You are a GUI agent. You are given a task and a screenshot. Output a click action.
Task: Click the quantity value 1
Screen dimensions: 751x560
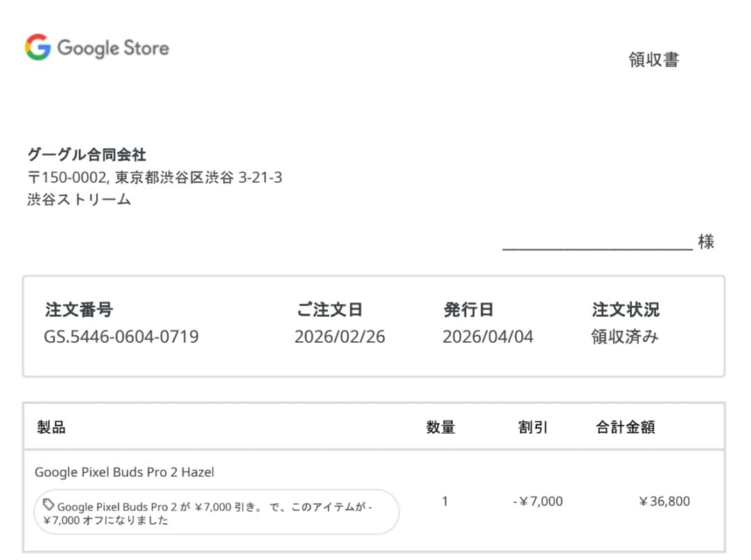(x=445, y=502)
